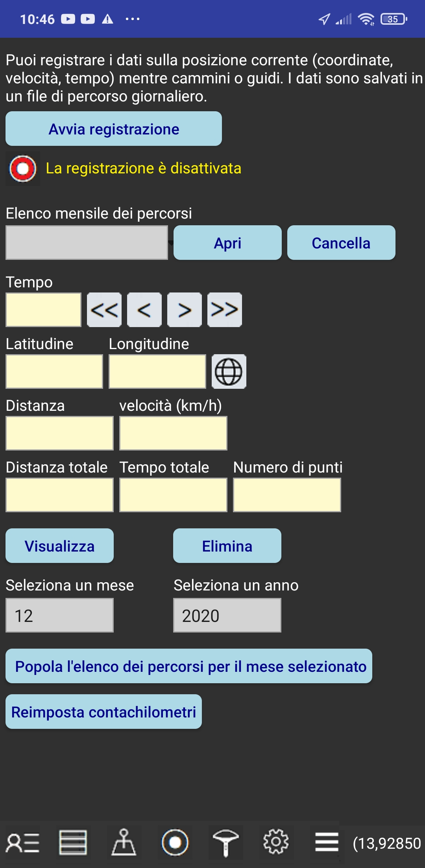
Task: Click the Visualizza button
Action: [x=59, y=546]
